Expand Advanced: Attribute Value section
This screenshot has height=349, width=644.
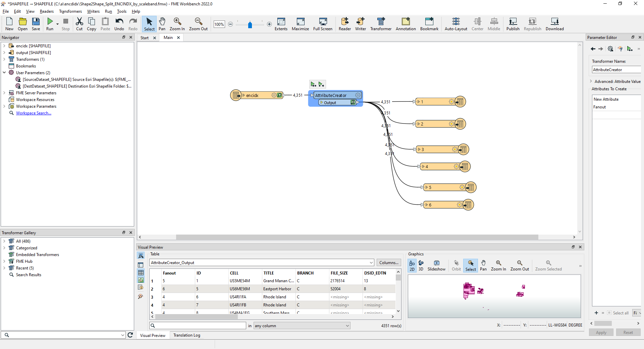(x=591, y=81)
